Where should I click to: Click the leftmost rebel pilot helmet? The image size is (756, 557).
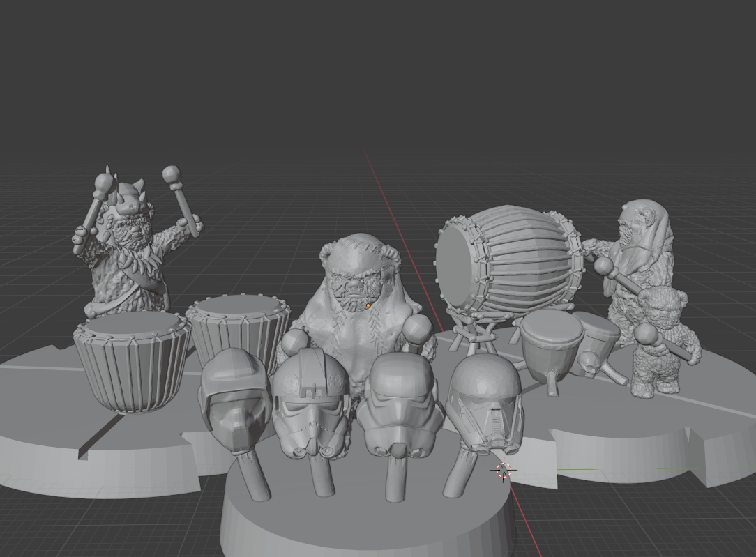click(x=236, y=400)
